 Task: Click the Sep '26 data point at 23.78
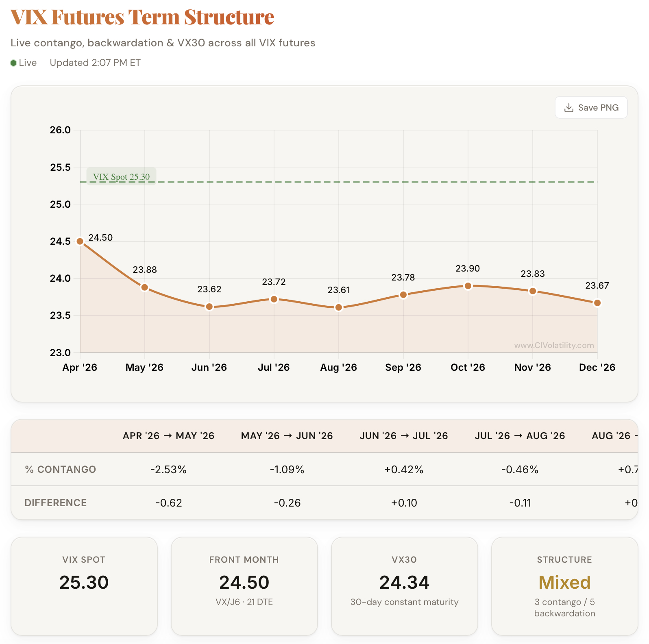tap(403, 295)
